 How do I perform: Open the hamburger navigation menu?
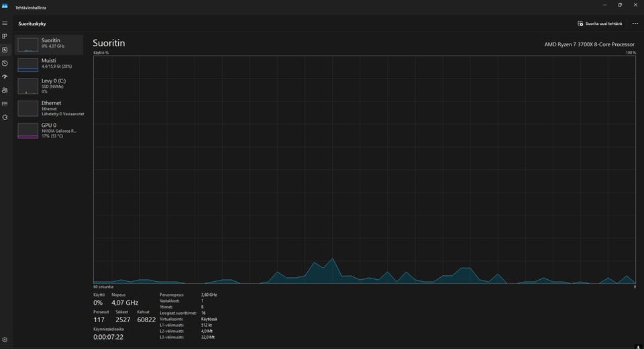[5, 23]
